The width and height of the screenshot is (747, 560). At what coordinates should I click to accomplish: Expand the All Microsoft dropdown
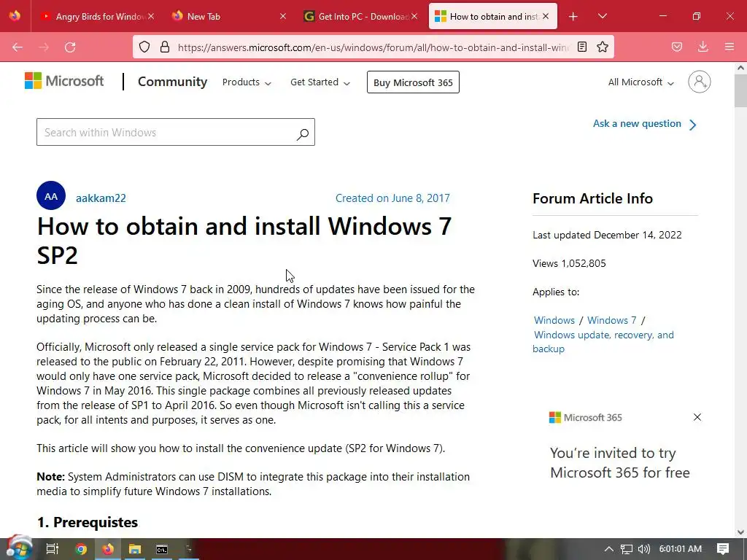pos(640,82)
